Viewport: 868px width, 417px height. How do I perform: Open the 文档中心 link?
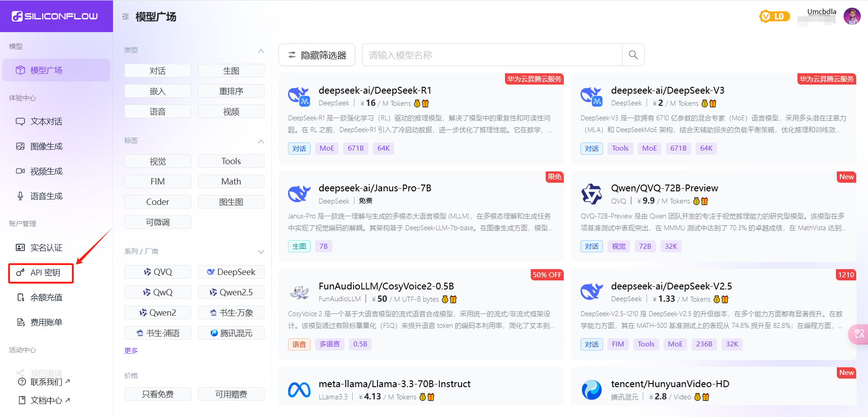(x=45, y=400)
